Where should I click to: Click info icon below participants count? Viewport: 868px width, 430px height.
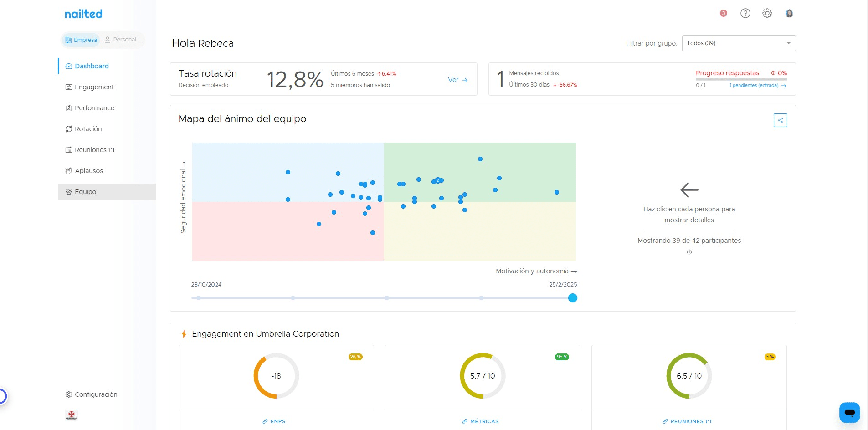coord(689,252)
